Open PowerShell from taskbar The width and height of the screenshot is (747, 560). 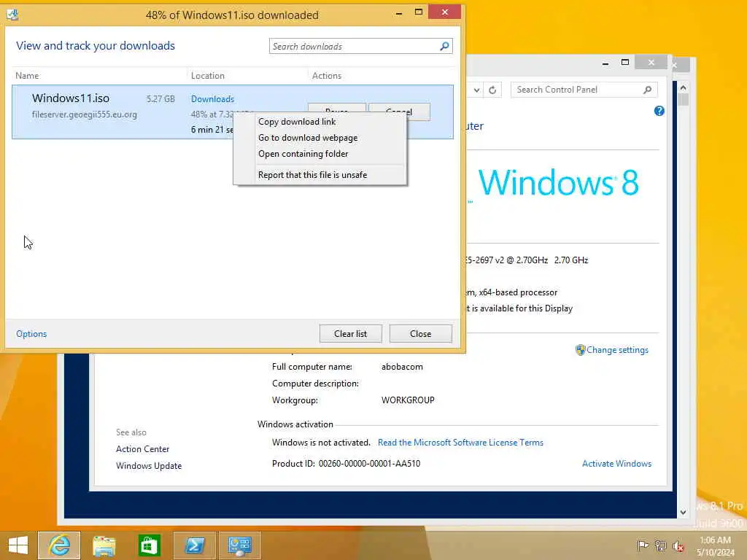pos(194,545)
